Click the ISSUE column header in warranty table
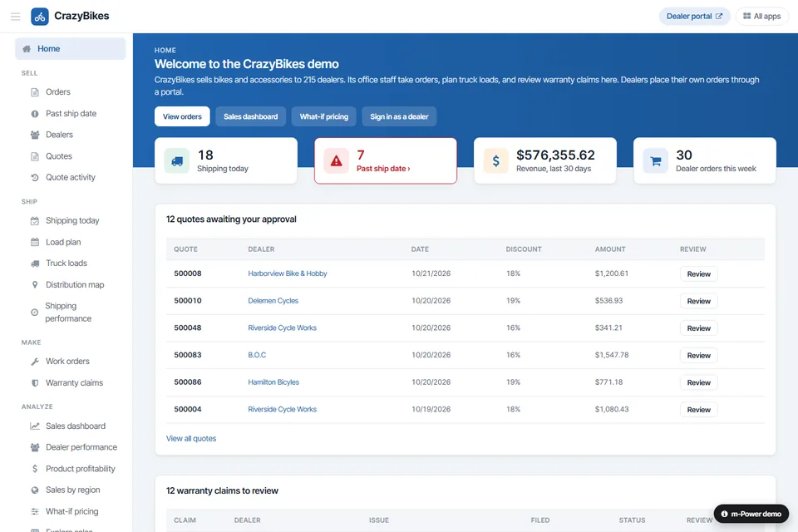 379,520
